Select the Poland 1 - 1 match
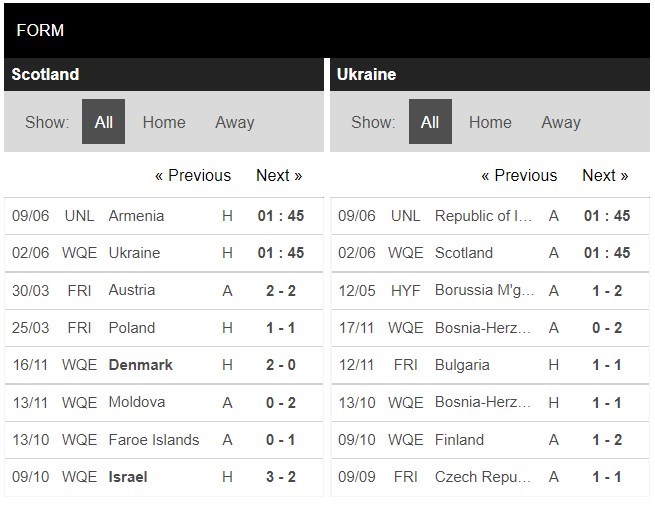This screenshot has height=509, width=655. [131, 327]
